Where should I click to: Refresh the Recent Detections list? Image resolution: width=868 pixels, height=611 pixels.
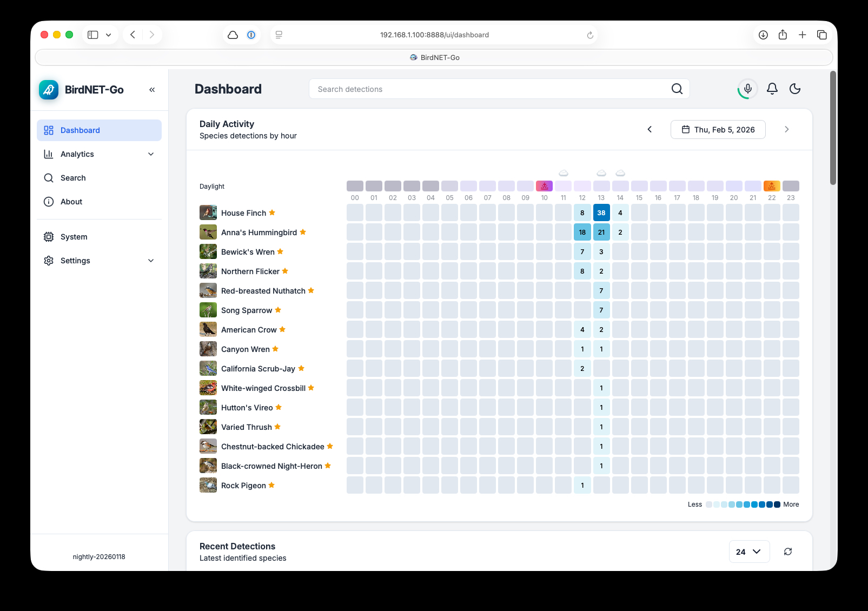pyautogui.click(x=788, y=552)
